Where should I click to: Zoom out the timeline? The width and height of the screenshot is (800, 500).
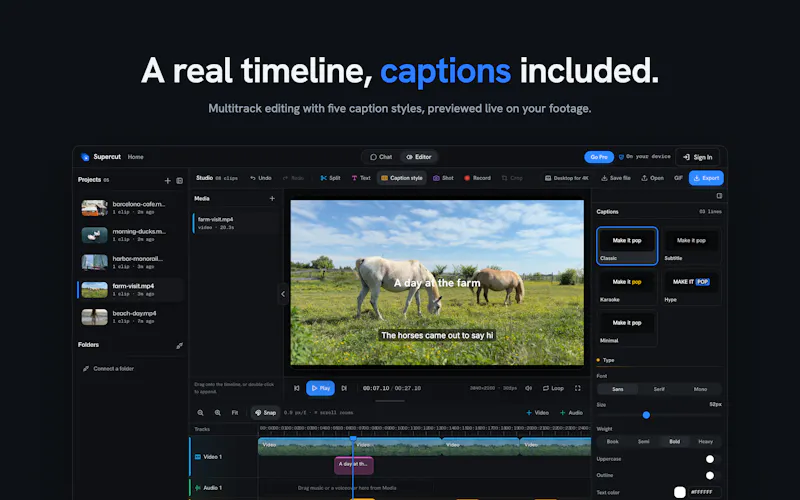(x=201, y=413)
